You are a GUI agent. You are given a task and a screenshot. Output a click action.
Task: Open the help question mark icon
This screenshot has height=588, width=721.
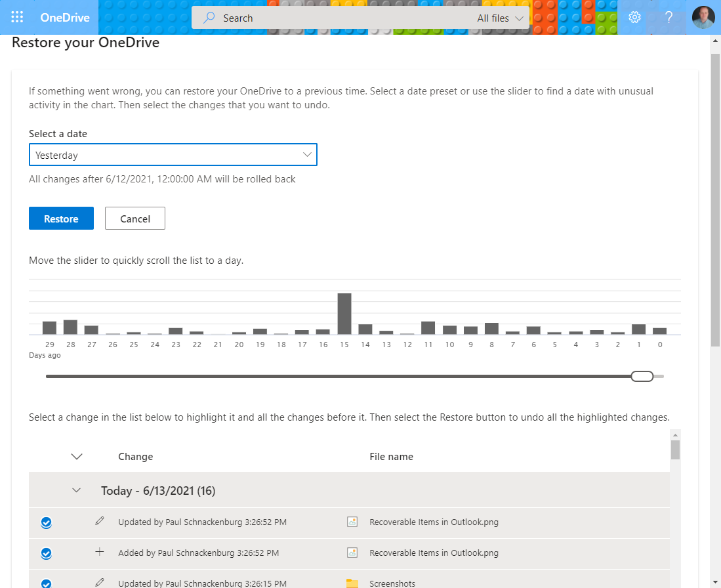(x=669, y=18)
